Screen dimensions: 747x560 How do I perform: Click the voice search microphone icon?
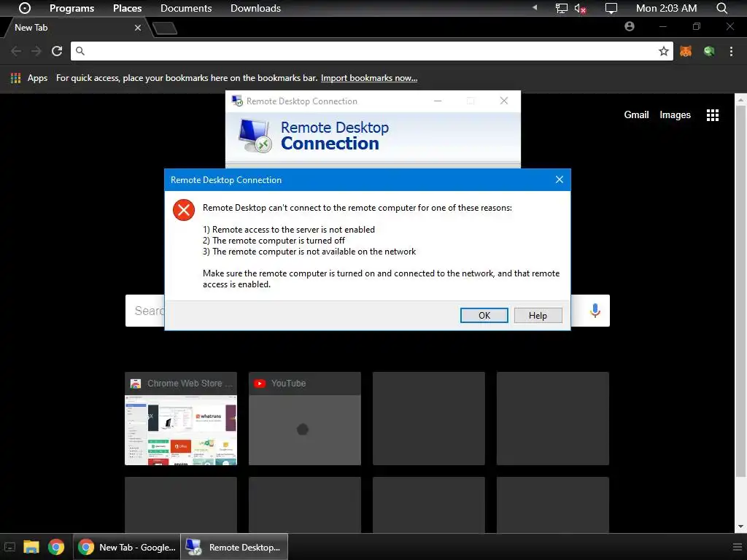coord(595,311)
